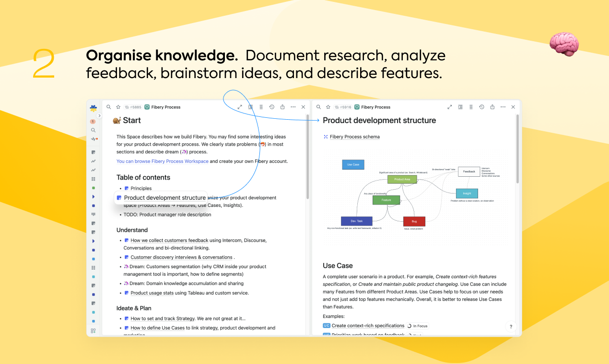
Task: Click the Fibery logo in the sidebar
Action: [x=93, y=109]
